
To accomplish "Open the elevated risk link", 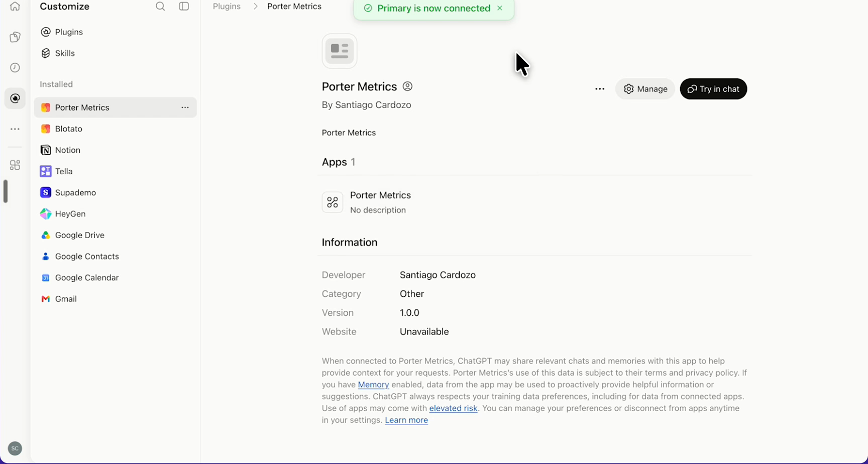I will pos(453,408).
